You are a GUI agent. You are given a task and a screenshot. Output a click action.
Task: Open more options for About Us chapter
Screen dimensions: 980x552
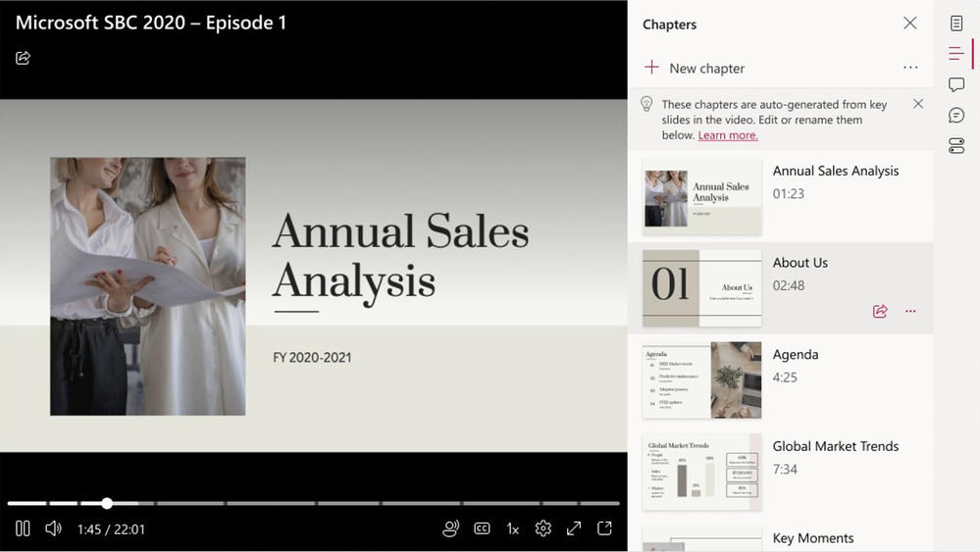click(x=910, y=311)
